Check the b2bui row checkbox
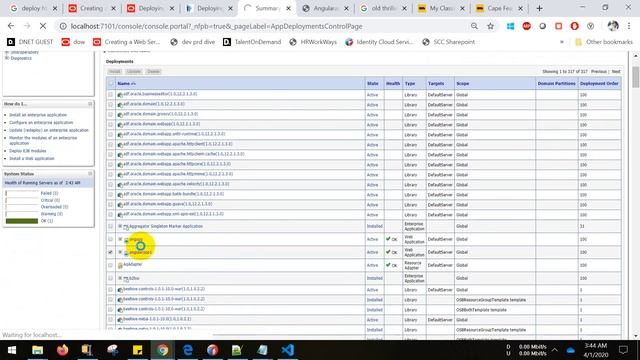640x360 pixels. (x=111, y=278)
